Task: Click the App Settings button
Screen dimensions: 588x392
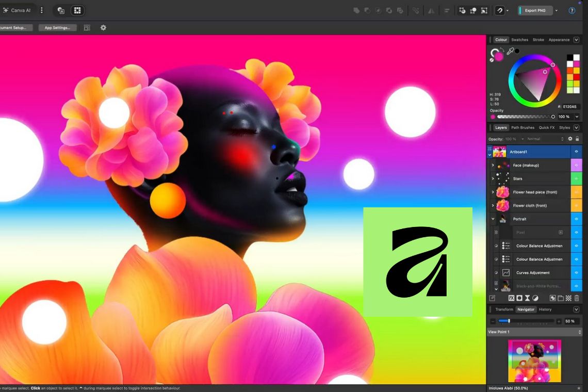Action: [57, 28]
